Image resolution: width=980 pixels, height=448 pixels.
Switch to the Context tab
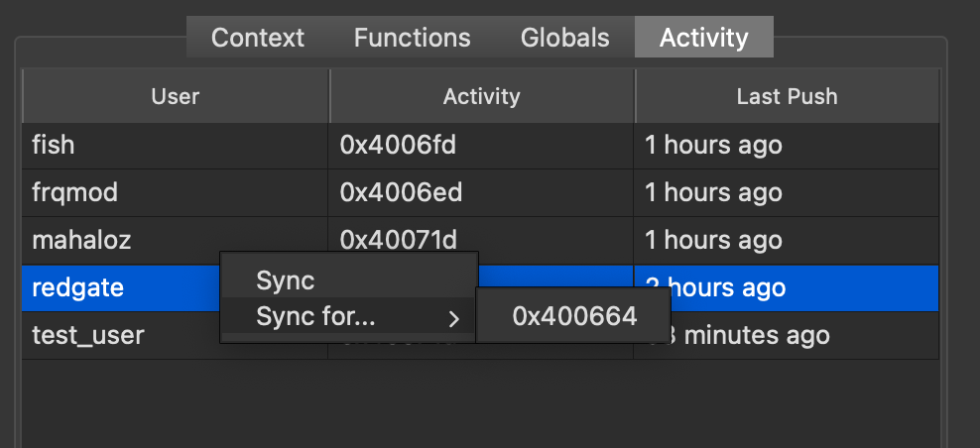coord(258,39)
